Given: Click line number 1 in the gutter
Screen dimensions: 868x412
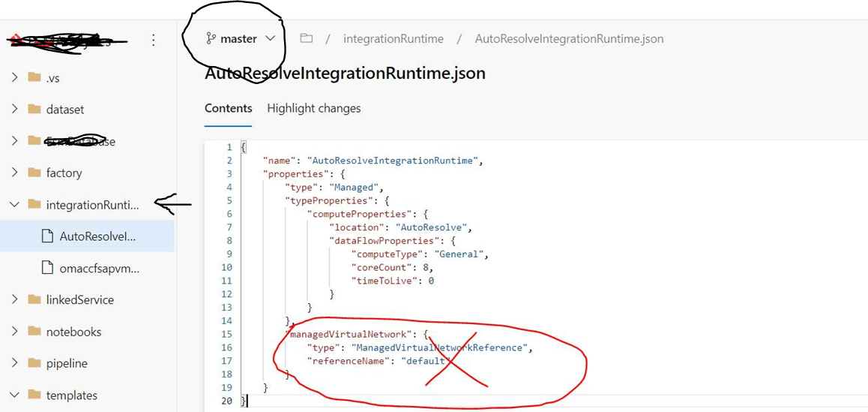Looking at the screenshot, I should (x=229, y=148).
